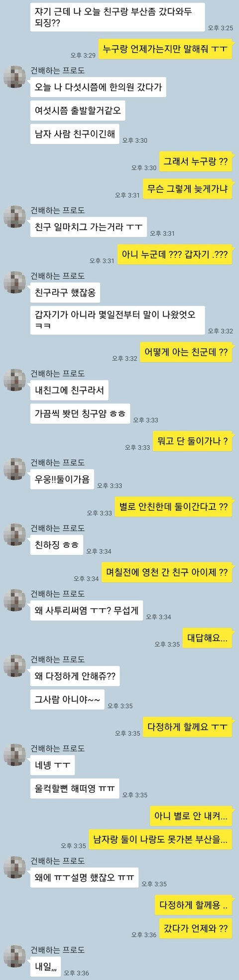
Task: Select the bubble "별로 안친한데 둘이간다고 ??"
Action: [173, 506]
